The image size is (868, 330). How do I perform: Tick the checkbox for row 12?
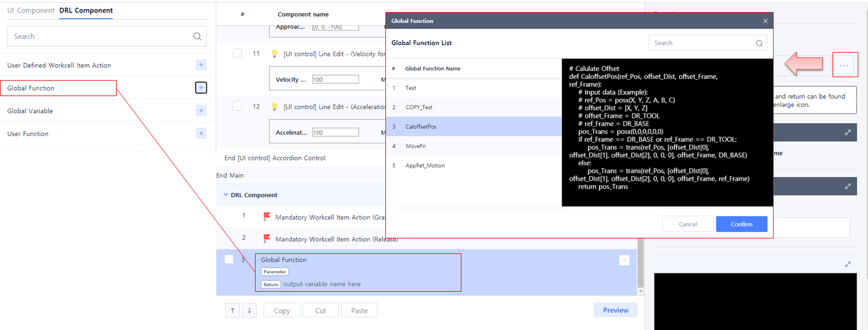(237, 106)
